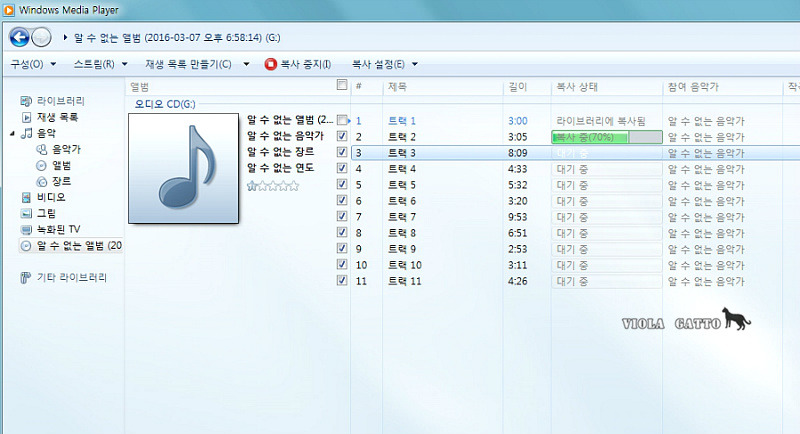Click the Windows Media Player title bar icon

(x=9, y=10)
